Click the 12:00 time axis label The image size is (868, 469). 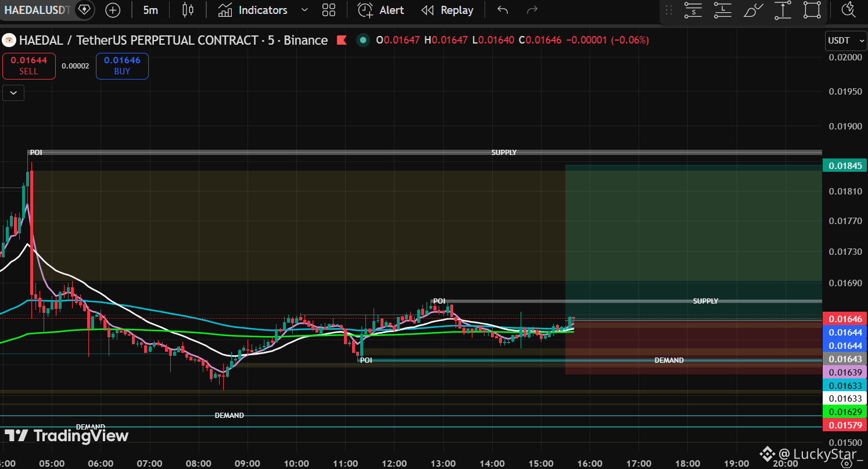pos(394,463)
